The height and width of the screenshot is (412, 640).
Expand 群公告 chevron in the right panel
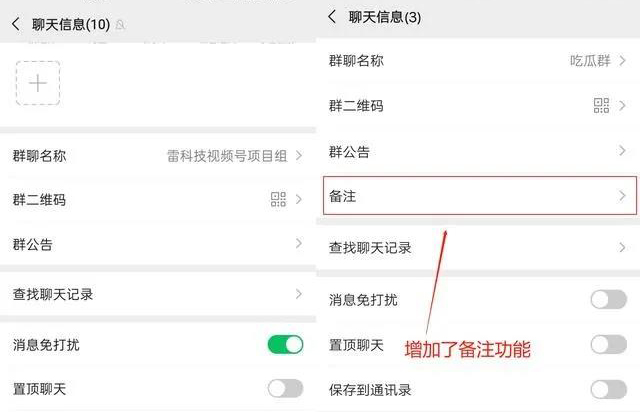[622, 151]
